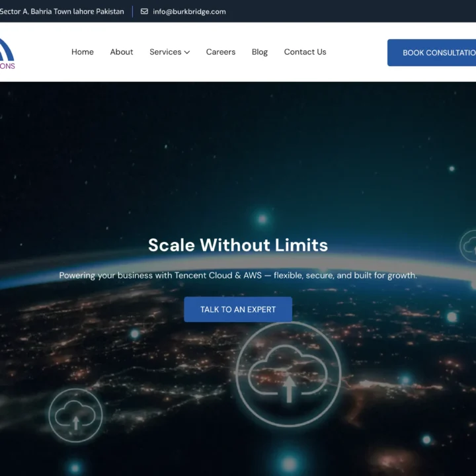Click the small cloud icon at bottom left
This screenshot has height=476, width=476.
(x=75, y=415)
